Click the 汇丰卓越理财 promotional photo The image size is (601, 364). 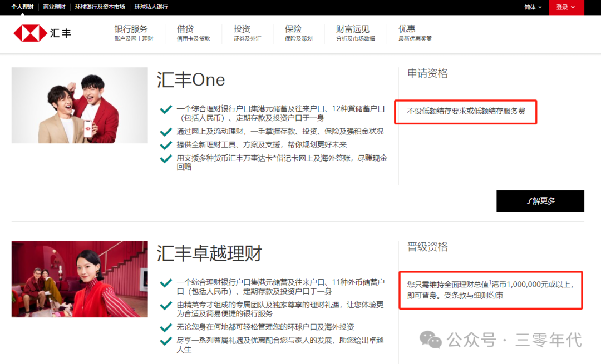tap(80, 278)
